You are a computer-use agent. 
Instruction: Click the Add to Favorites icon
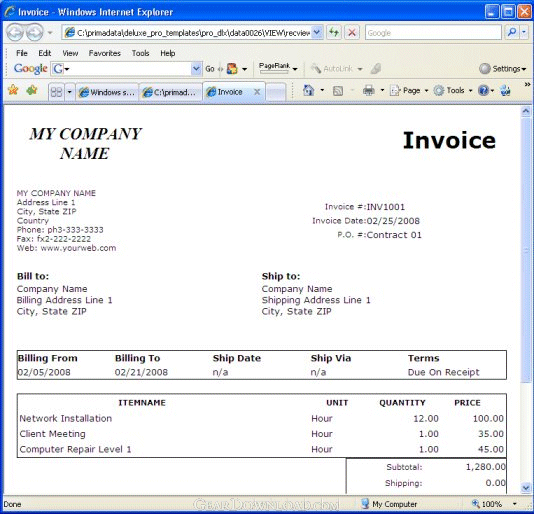pyautogui.click(x=32, y=91)
